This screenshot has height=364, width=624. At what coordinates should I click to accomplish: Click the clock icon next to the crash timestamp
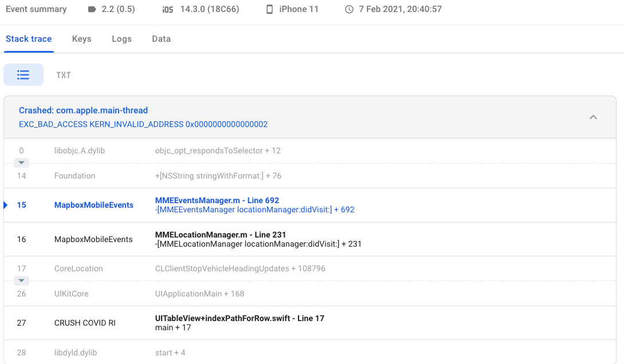[350, 9]
